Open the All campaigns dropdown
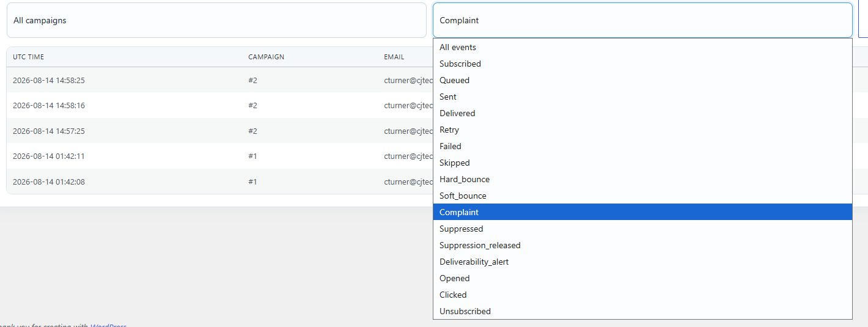The width and height of the screenshot is (868, 327). click(x=216, y=20)
